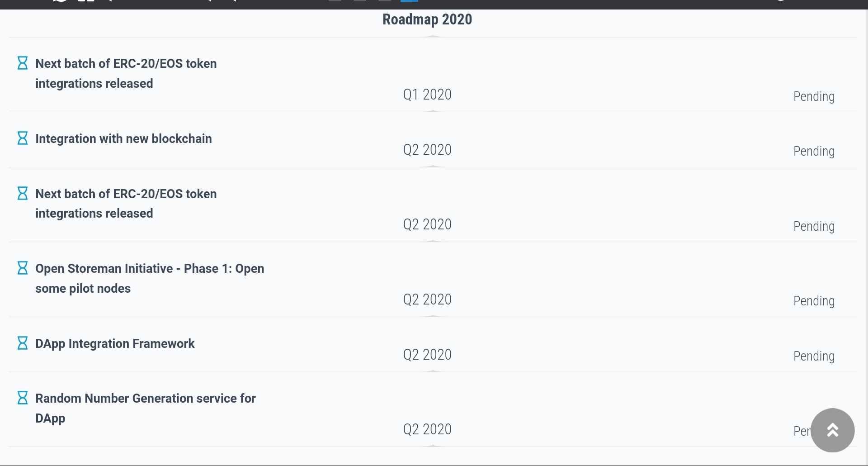Click Q2 2020 date in DApp Integration Framework row
868x466 pixels.
tap(427, 355)
